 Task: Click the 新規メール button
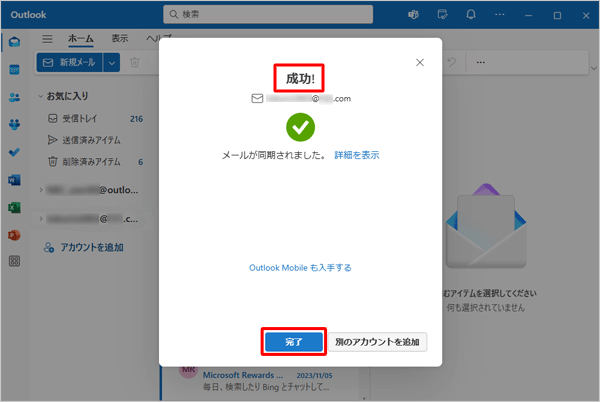[x=70, y=63]
